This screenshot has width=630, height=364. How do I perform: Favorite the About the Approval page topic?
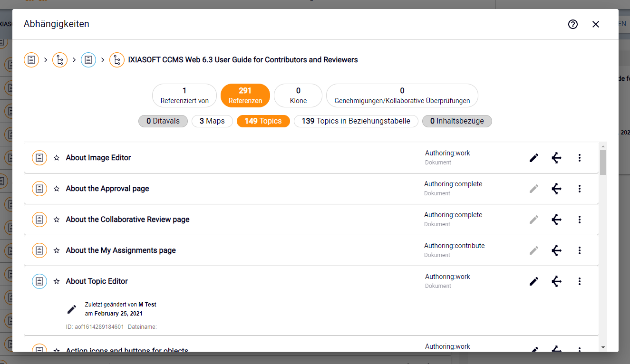57,189
